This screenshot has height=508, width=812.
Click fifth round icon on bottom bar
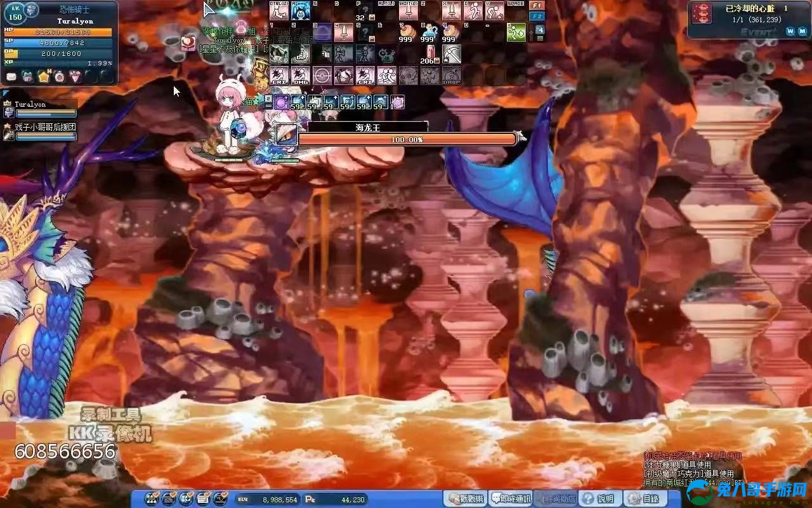pos(221,499)
